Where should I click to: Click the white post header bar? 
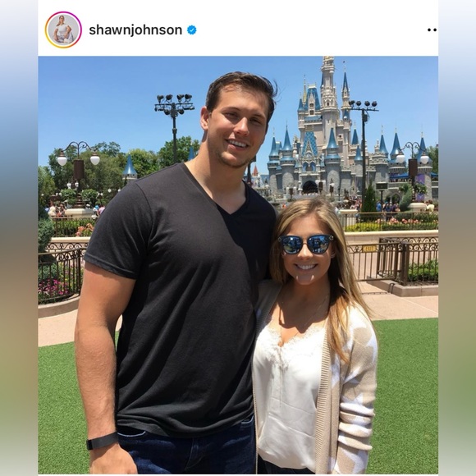(238, 30)
